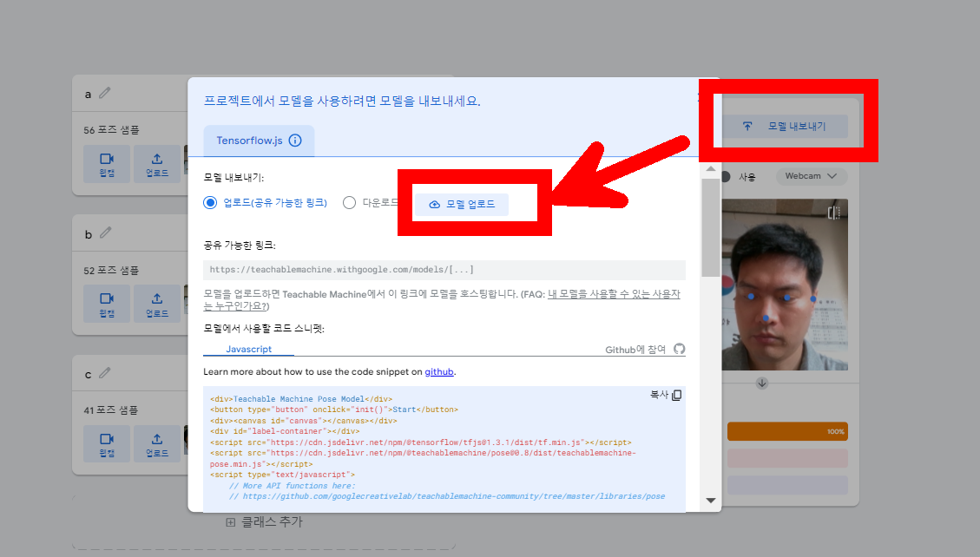Screen dimensions: 980x557
Task: Show Tensorflow.js info tooltip icon
Action: pos(295,141)
